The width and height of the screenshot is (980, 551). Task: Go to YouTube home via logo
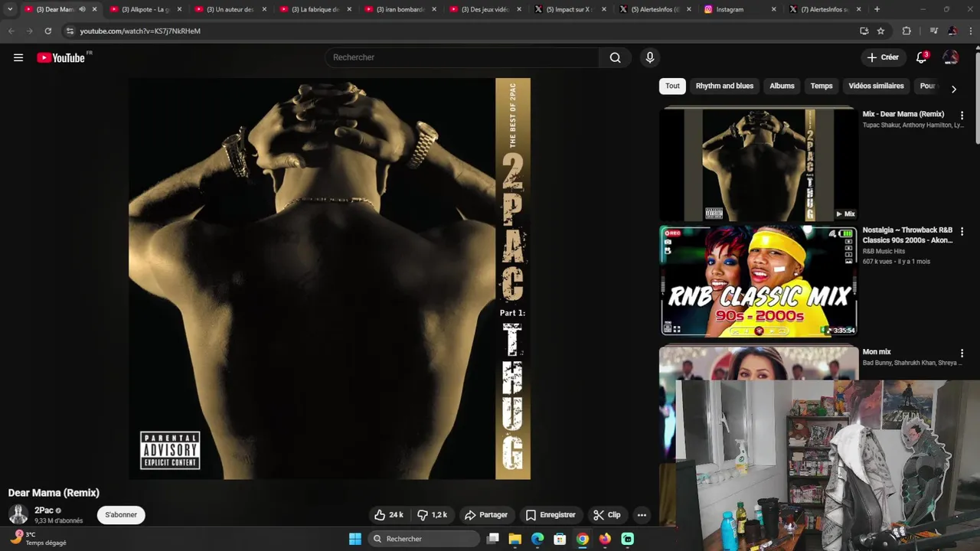pyautogui.click(x=61, y=57)
